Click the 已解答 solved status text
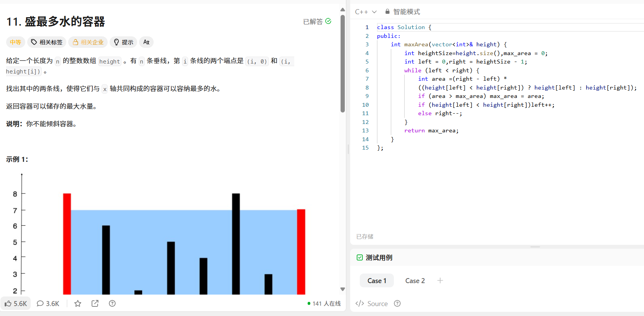This screenshot has width=644, height=316. pyautogui.click(x=313, y=21)
